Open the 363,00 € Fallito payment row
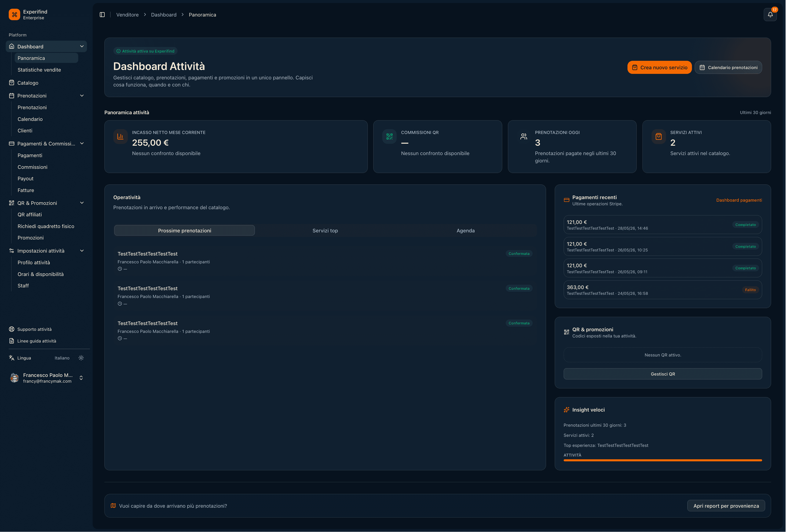 [663, 290]
